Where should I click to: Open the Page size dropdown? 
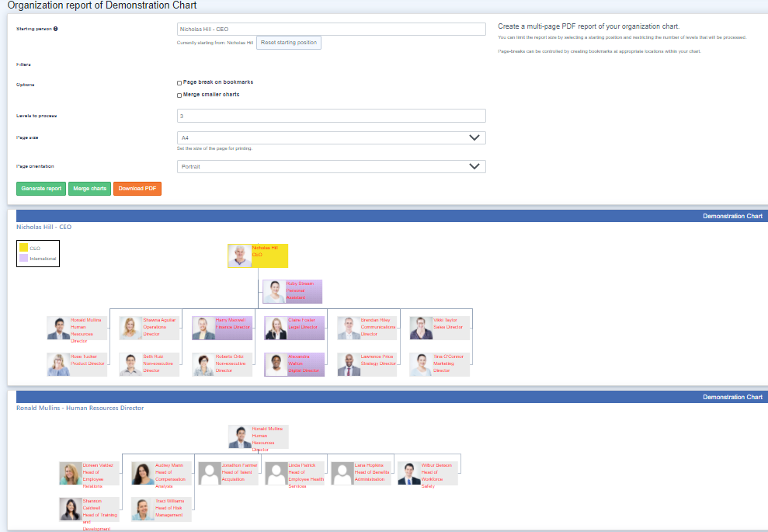tap(332, 137)
